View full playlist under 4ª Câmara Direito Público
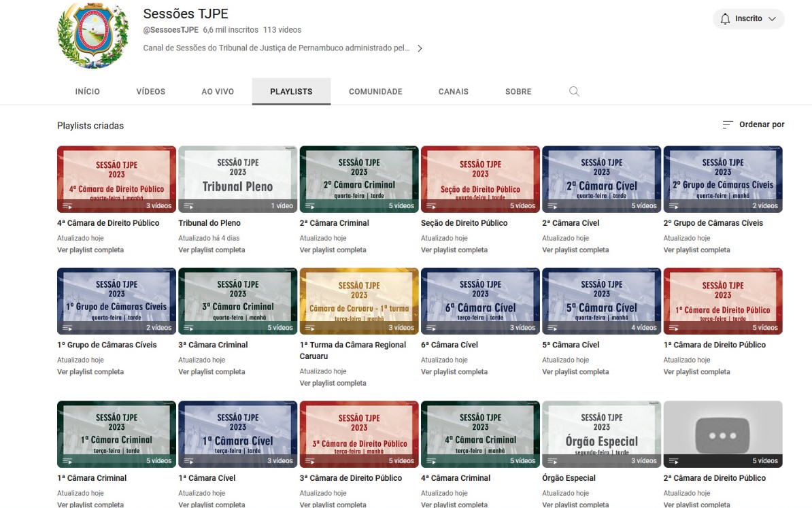 click(x=90, y=250)
